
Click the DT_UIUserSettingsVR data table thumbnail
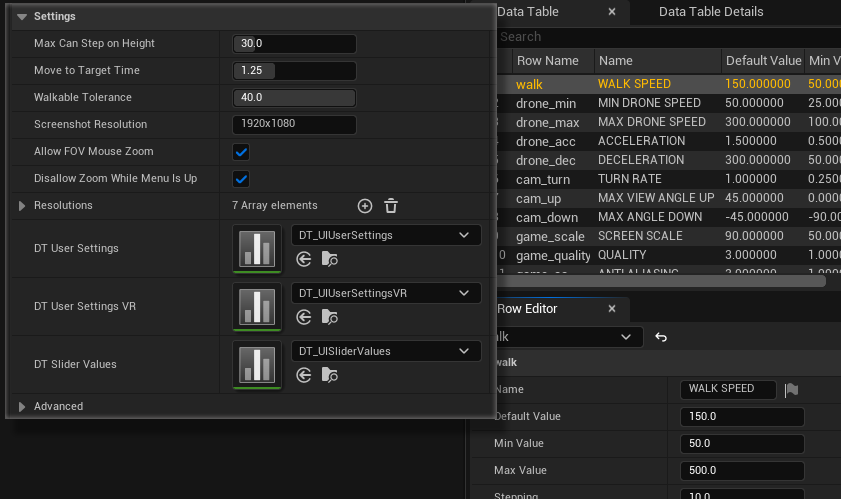[x=257, y=306]
